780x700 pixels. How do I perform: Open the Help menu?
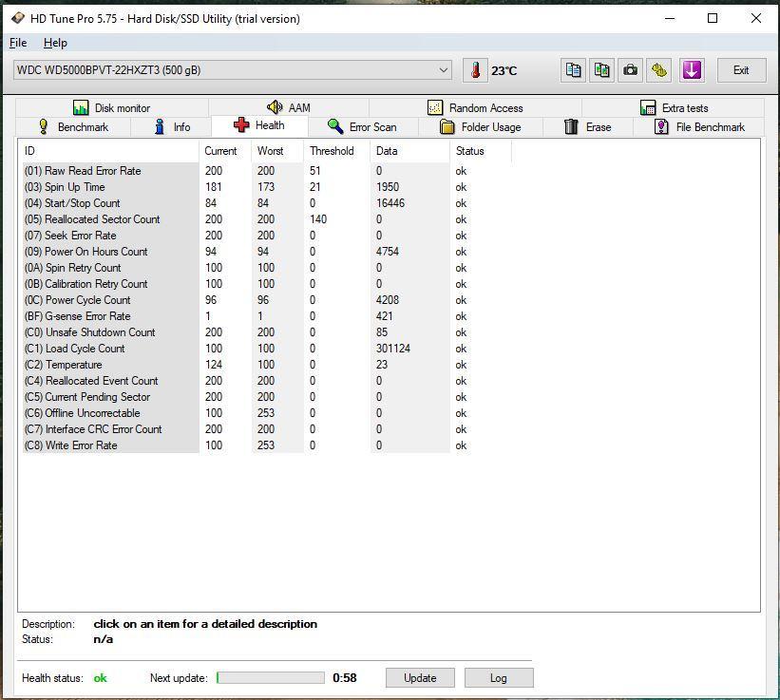(x=55, y=43)
